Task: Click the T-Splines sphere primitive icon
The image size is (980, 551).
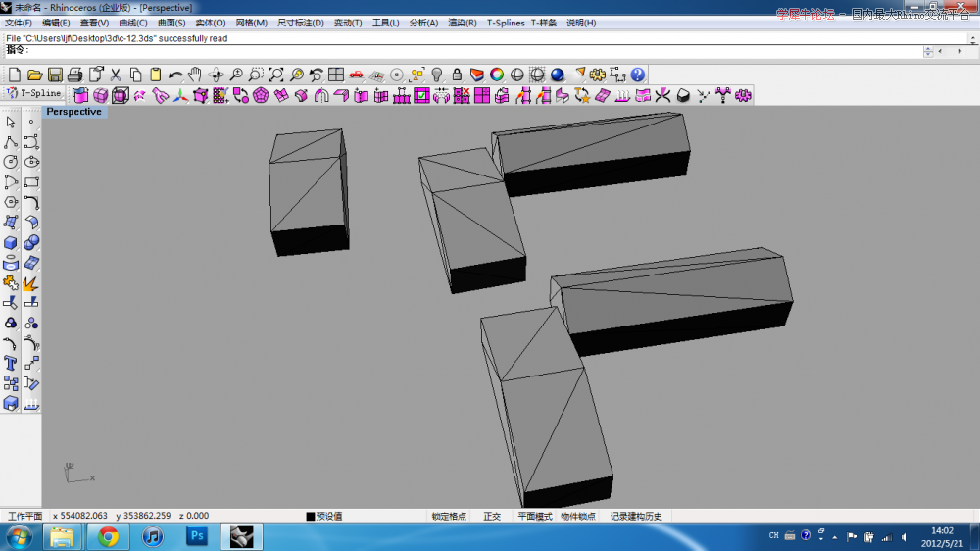Action: click(101, 96)
